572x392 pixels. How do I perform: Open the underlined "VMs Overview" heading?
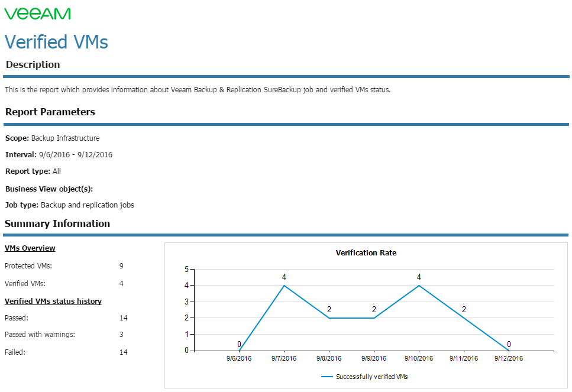pyautogui.click(x=30, y=248)
